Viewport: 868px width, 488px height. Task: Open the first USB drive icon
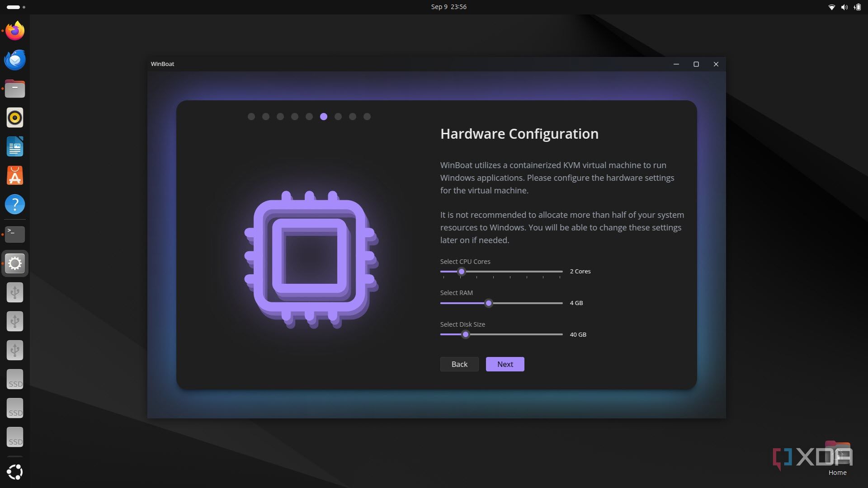pyautogui.click(x=15, y=292)
